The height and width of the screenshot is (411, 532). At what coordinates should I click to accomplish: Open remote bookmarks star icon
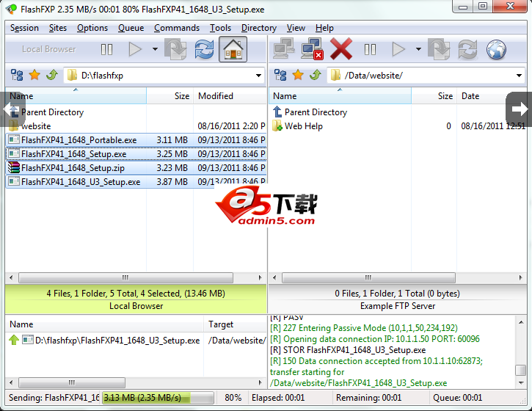coord(298,75)
